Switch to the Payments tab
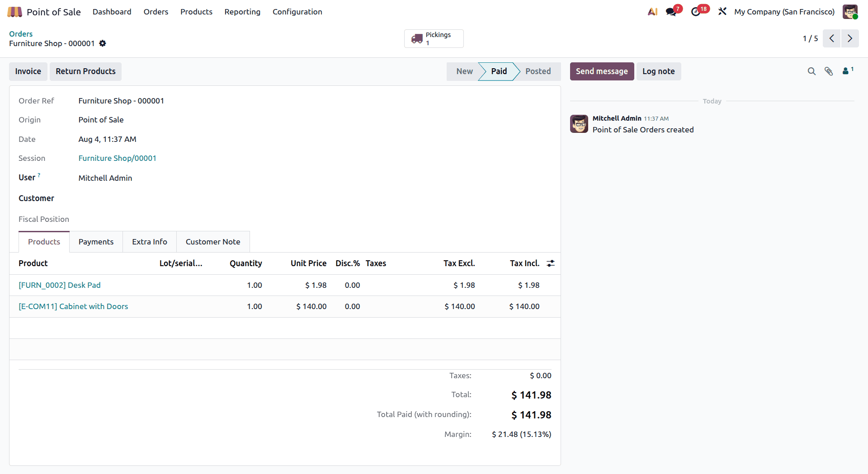This screenshot has width=868, height=474. point(96,242)
